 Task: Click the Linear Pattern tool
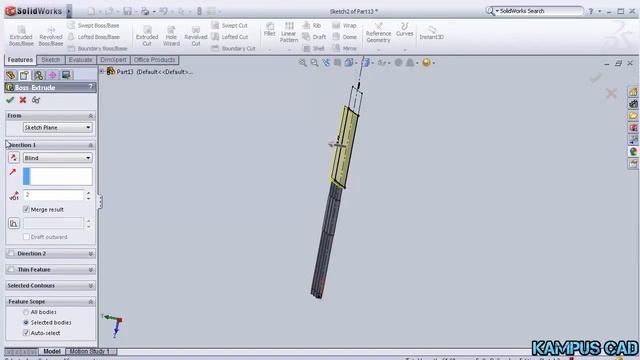[289, 32]
